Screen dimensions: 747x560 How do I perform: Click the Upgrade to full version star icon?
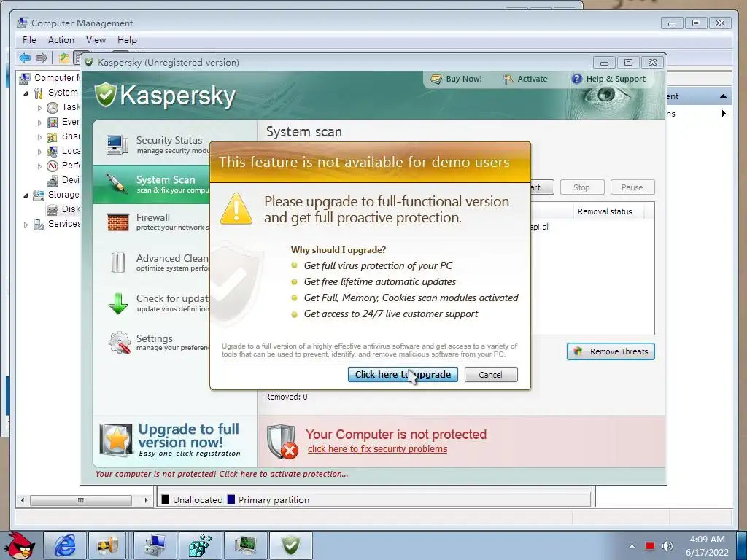(x=116, y=440)
